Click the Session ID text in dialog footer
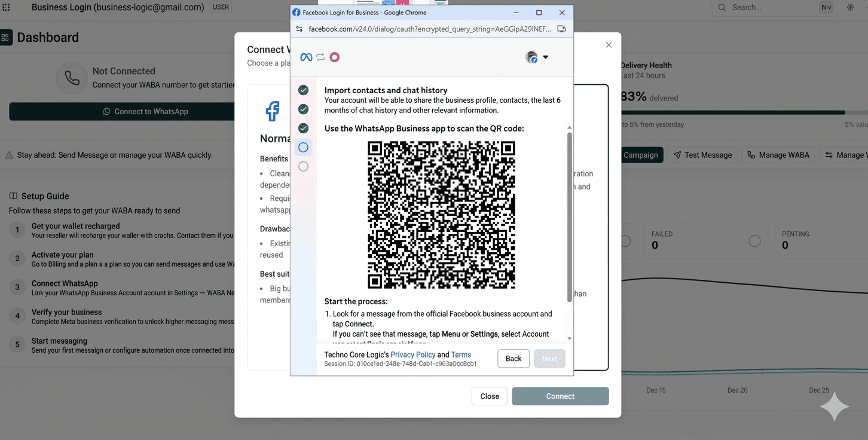This screenshot has height=440, width=868. (x=401, y=363)
